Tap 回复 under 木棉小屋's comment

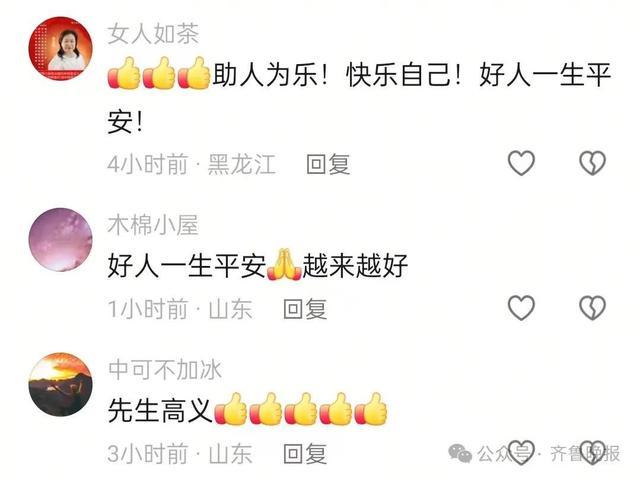click(x=305, y=309)
